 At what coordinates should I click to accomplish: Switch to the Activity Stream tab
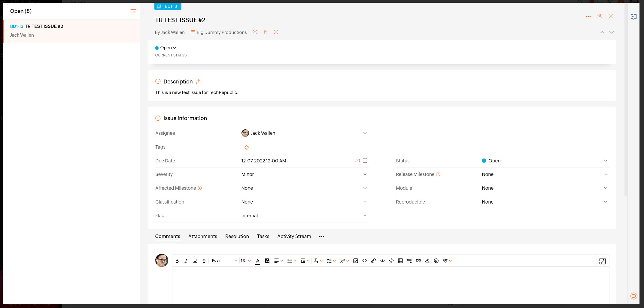[x=294, y=236]
